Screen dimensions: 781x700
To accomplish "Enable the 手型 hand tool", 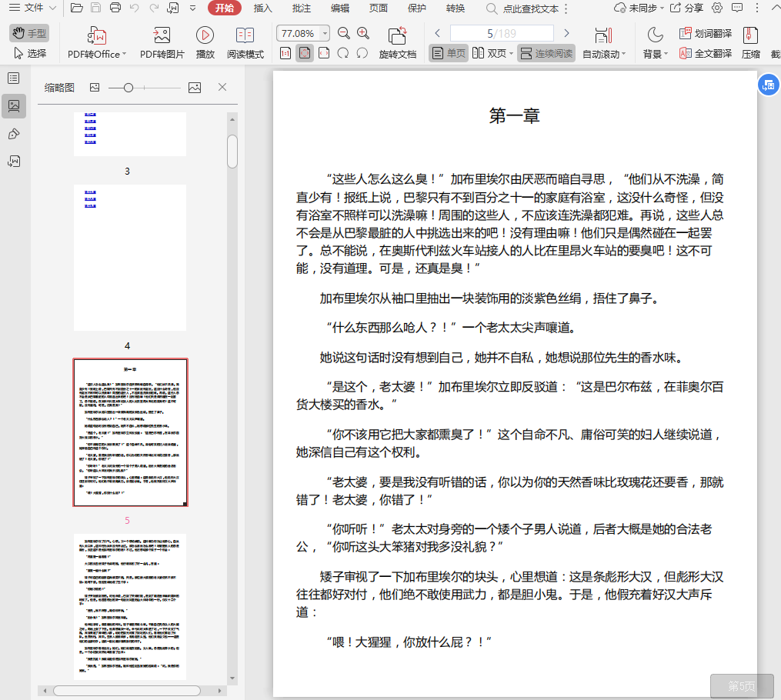I will 29,33.
